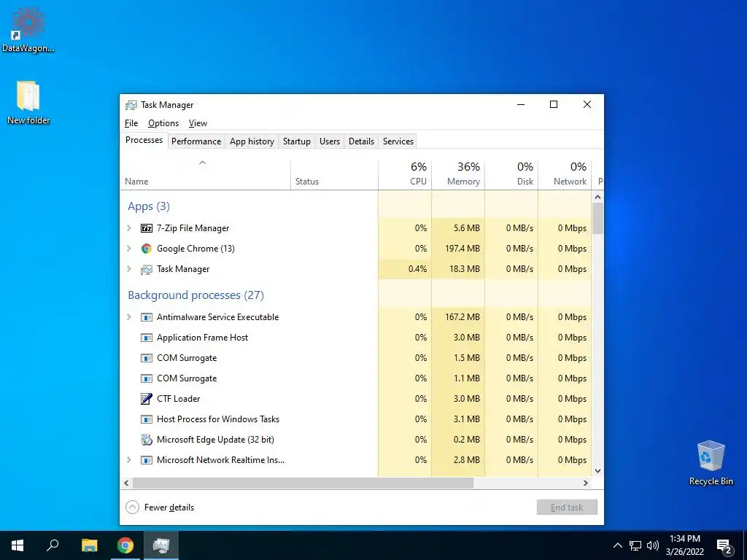The width and height of the screenshot is (747, 560).
Task: Open the Windows Start menu
Action: click(18, 545)
